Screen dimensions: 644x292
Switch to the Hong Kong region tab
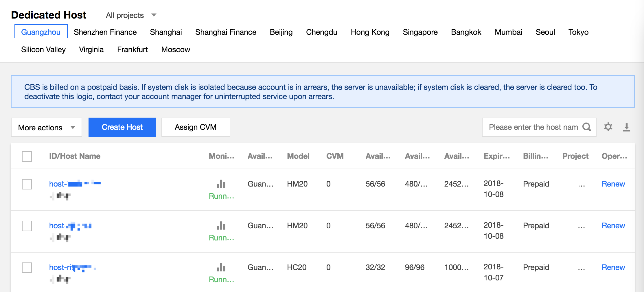click(x=370, y=32)
